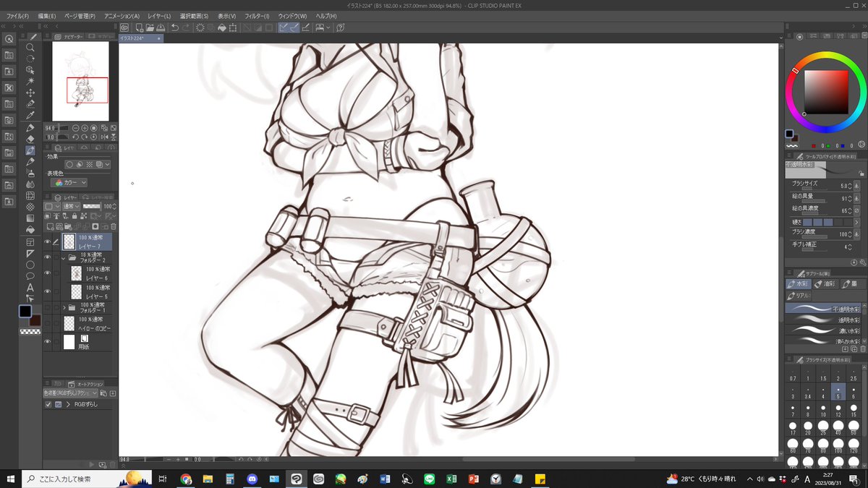The width and height of the screenshot is (868, 488).
Task: Toggle visibility of レイヤー 6
Action: (x=48, y=273)
